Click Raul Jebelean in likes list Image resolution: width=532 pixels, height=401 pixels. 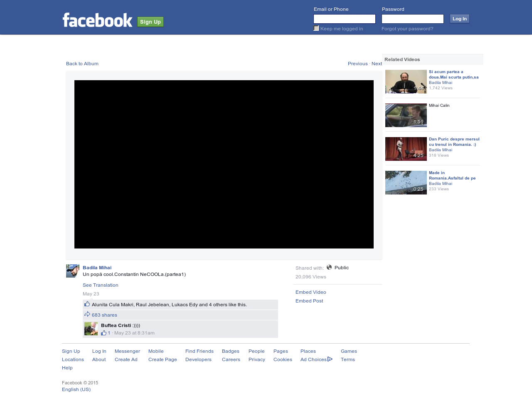pos(153,305)
